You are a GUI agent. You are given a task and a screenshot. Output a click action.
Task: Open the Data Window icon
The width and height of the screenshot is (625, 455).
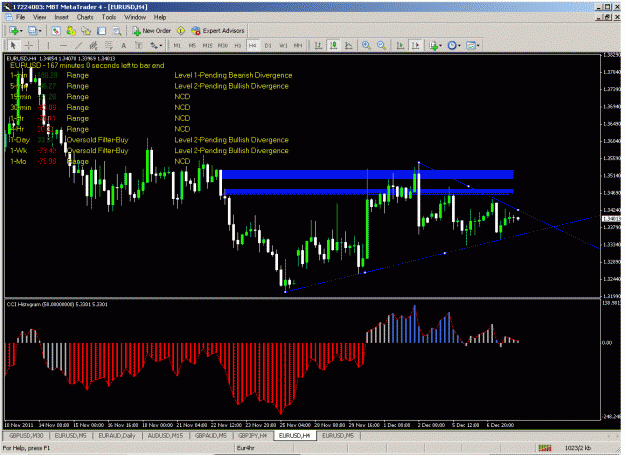pyautogui.click(x=71, y=31)
